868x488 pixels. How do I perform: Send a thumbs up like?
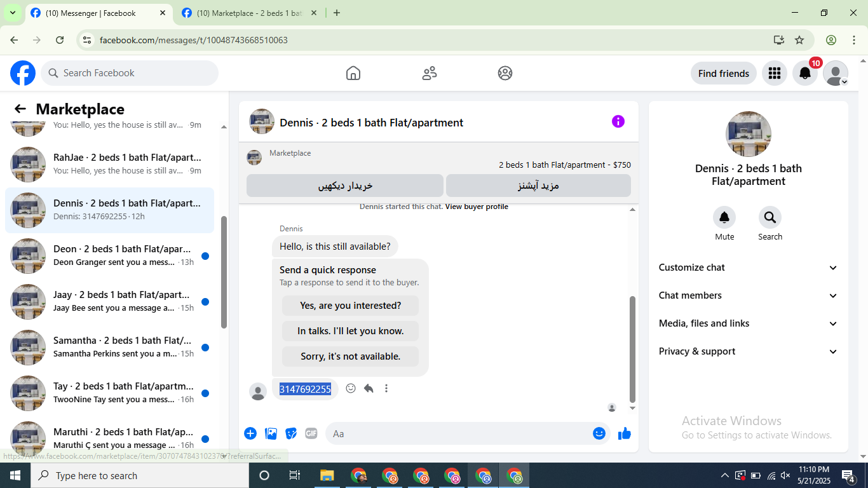pyautogui.click(x=625, y=433)
